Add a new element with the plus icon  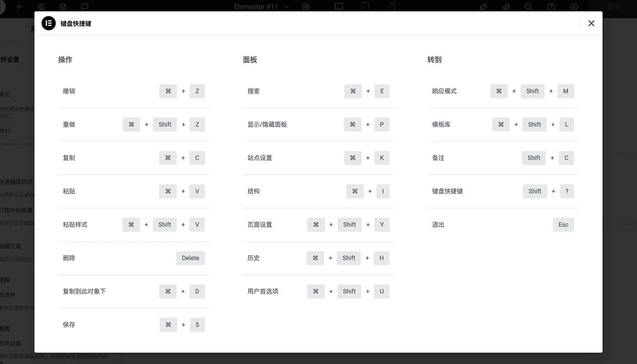click(19, 7)
